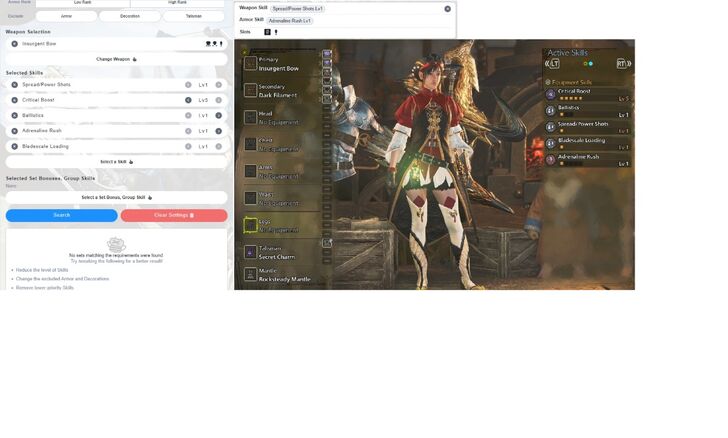Toggle Talisman exclusion option
Image resolution: width=728 pixels, height=438 pixels.
point(194,16)
